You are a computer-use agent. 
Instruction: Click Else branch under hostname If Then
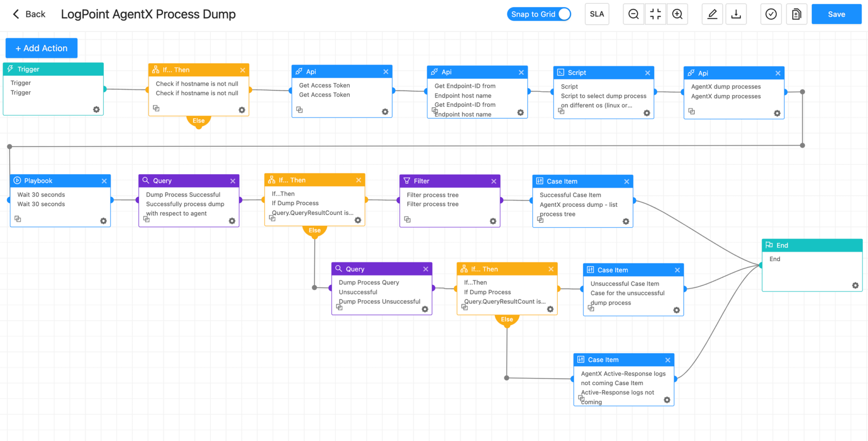pos(198,121)
